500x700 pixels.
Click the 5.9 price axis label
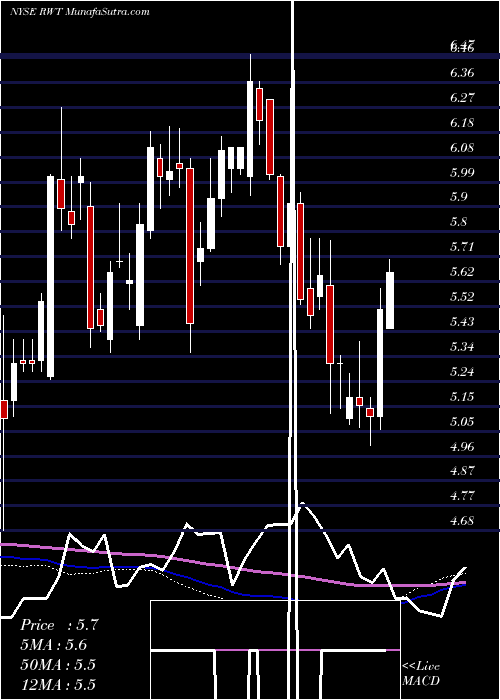(460, 197)
